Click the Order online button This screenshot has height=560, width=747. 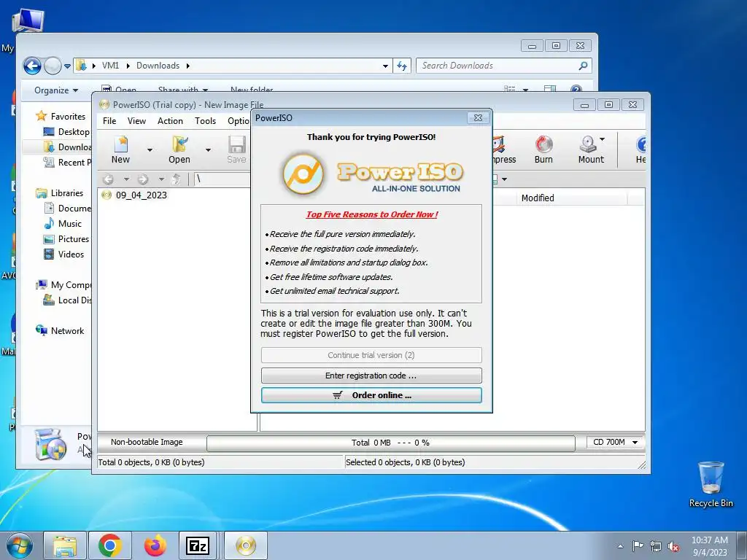[371, 395]
